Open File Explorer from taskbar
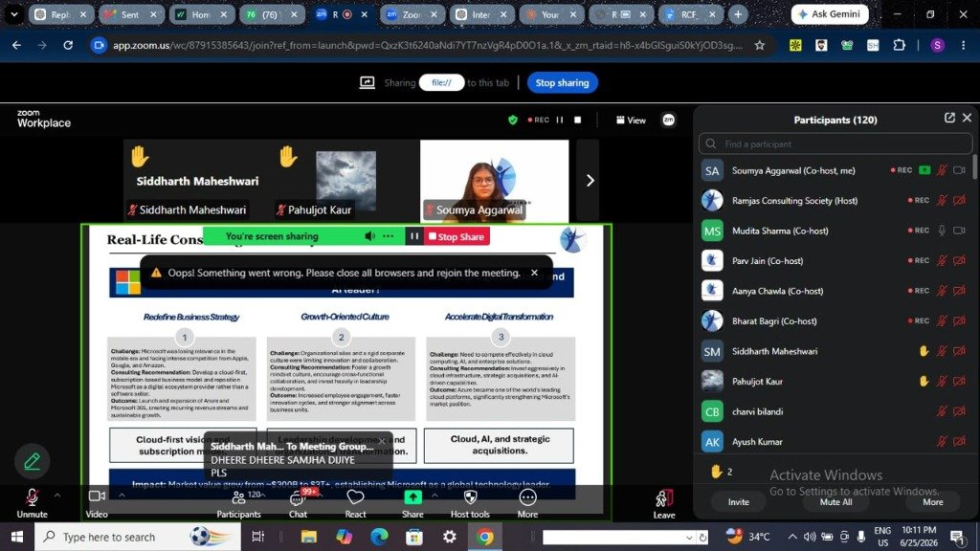The image size is (980, 551). click(x=309, y=537)
